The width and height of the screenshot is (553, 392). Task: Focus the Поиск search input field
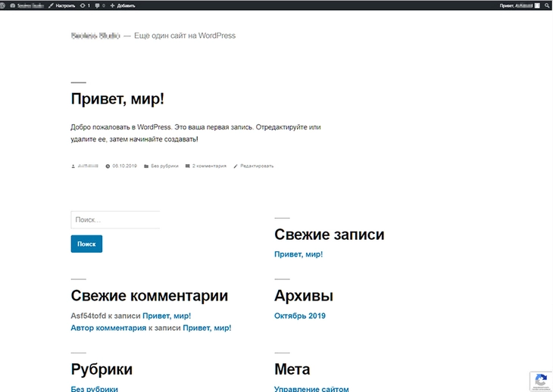pyautogui.click(x=115, y=220)
